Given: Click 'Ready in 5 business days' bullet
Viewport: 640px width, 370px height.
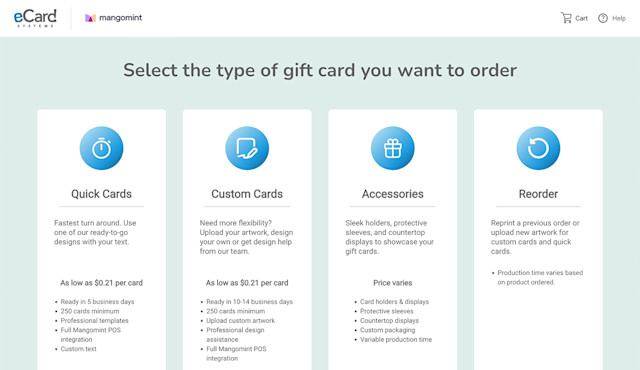Looking at the screenshot, I should coord(97,302).
